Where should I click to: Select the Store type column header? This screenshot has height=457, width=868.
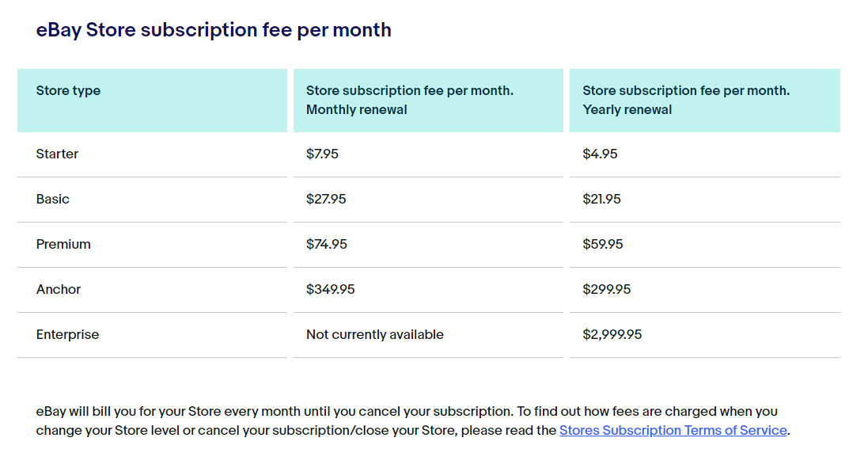pyautogui.click(x=152, y=101)
